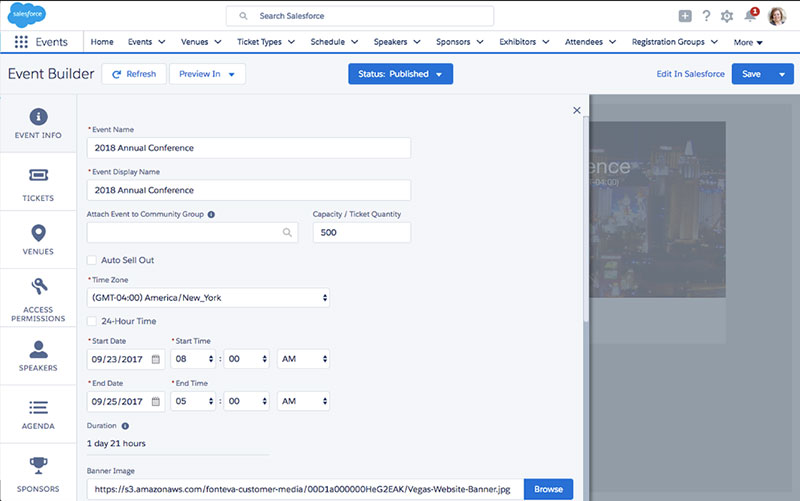Open the Speakers sidebar section
Screen dimensions: 800x501
[x=38, y=356]
